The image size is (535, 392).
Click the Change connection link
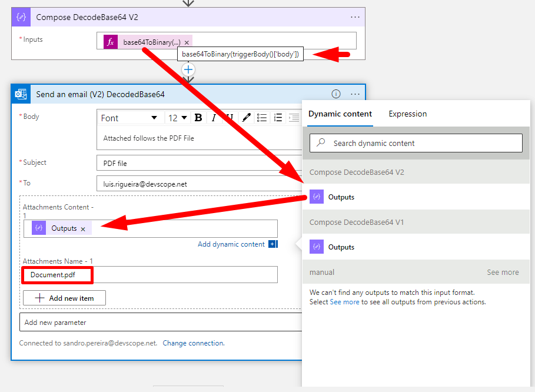pyautogui.click(x=193, y=343)
